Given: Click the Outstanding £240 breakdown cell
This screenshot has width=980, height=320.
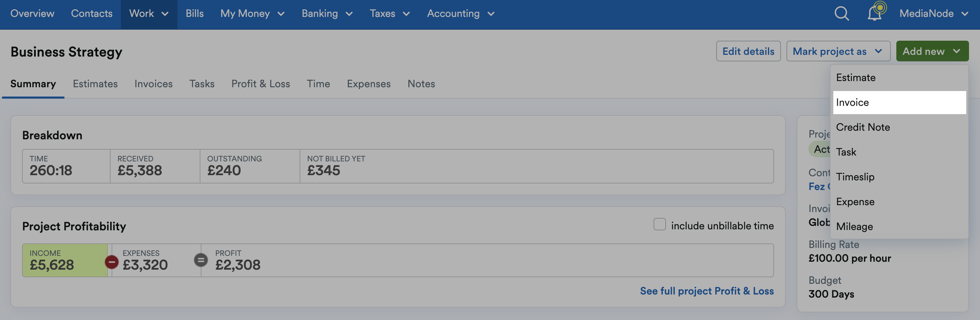Looking at the screenshot, I should (250, 166).
